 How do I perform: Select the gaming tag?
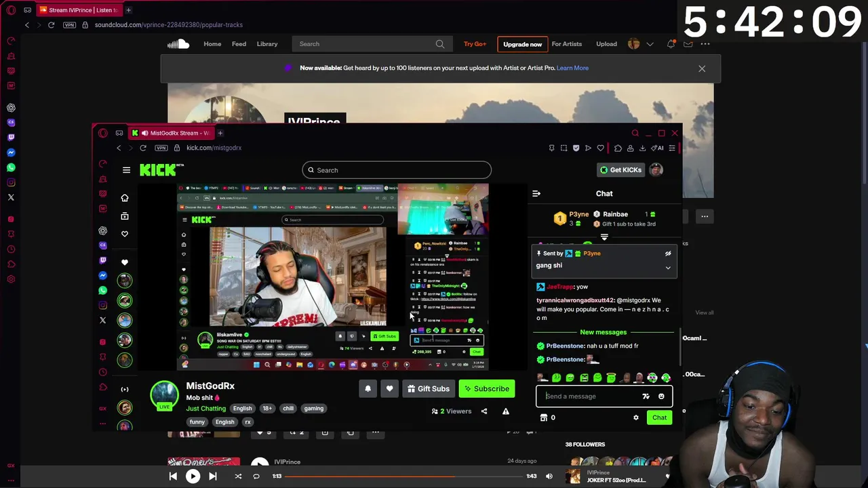[314, 409]
